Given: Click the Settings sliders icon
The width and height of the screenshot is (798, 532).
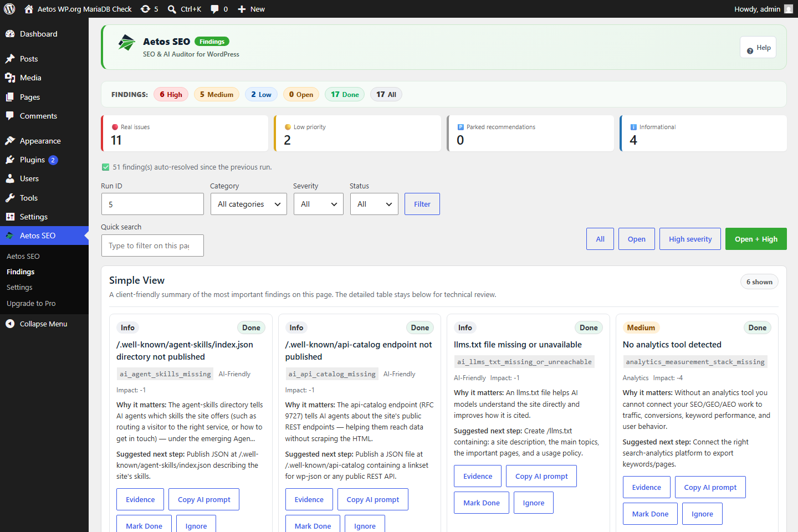Looking at the screenshot, I should coord(10,217).
